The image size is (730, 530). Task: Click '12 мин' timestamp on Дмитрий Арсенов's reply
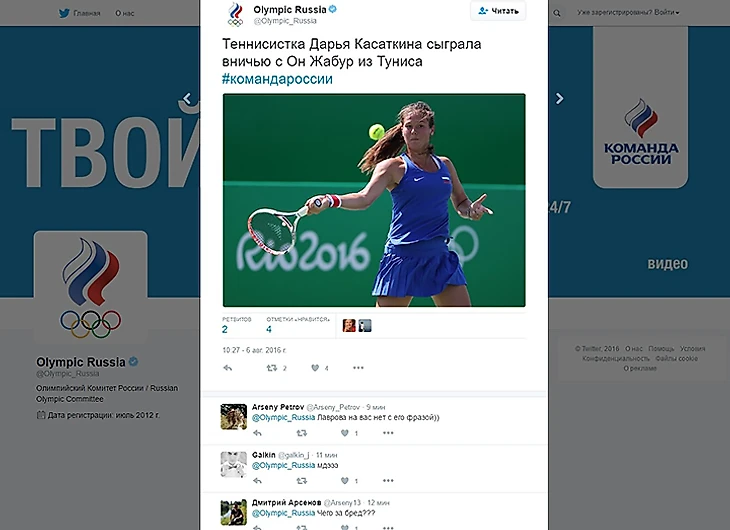379,503
